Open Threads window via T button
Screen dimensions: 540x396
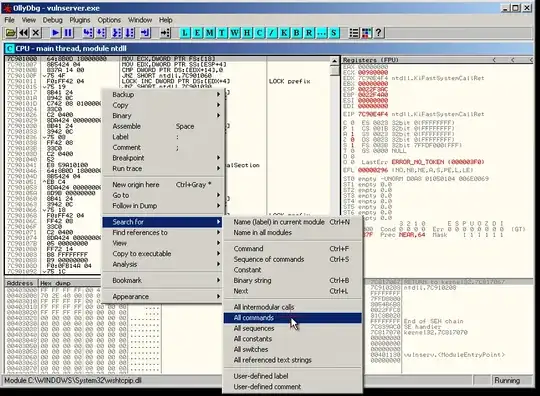coord(222,33)
